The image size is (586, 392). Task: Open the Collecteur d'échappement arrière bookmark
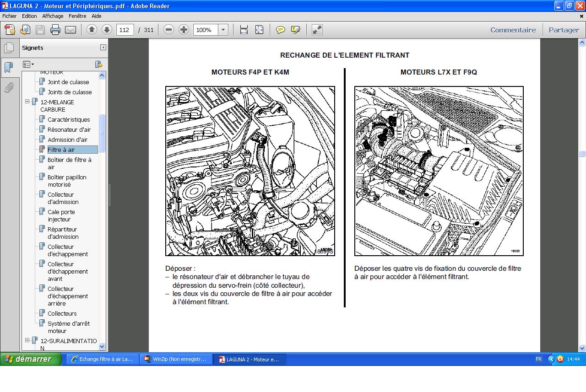click(68, 296)
